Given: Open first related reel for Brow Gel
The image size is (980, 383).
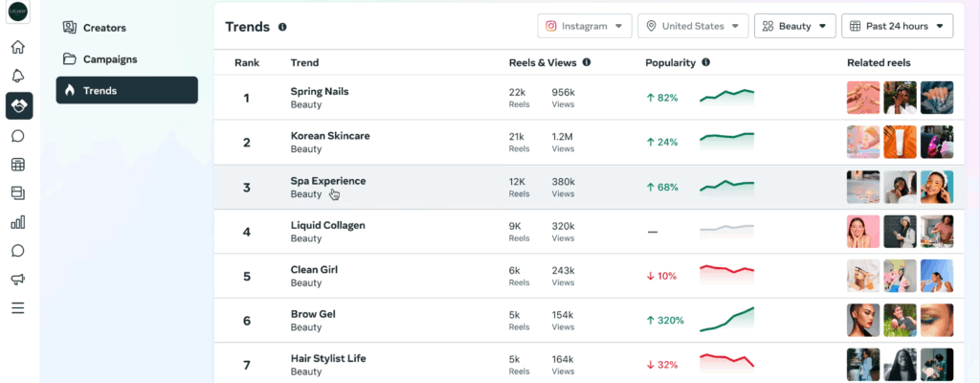Looking at the screenshot, I should tap(863, 320).
